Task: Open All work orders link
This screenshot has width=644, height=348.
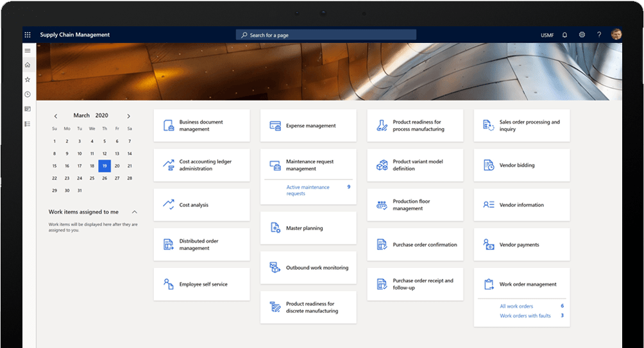Action: pyautogui.click(x=516, y=306)
